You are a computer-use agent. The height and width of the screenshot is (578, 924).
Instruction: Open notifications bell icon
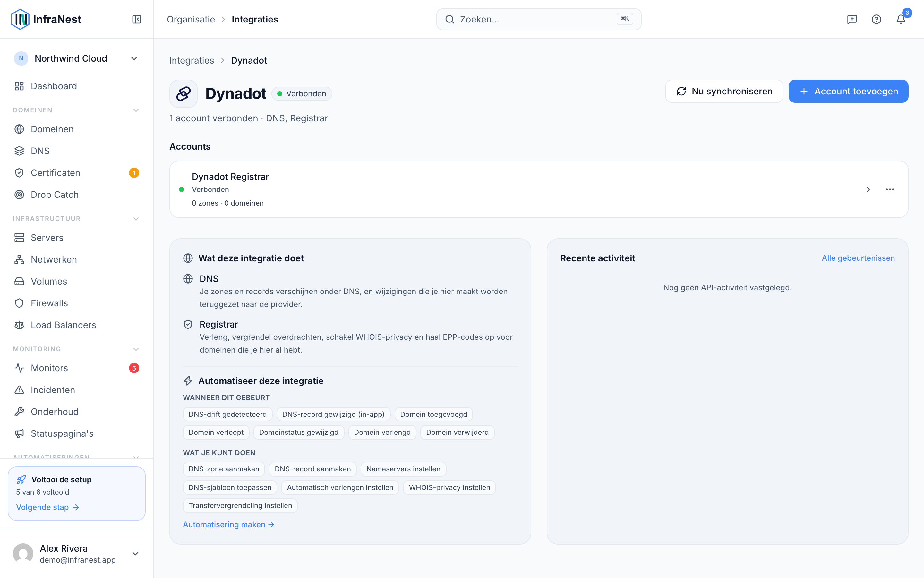(x=901, y=19)
